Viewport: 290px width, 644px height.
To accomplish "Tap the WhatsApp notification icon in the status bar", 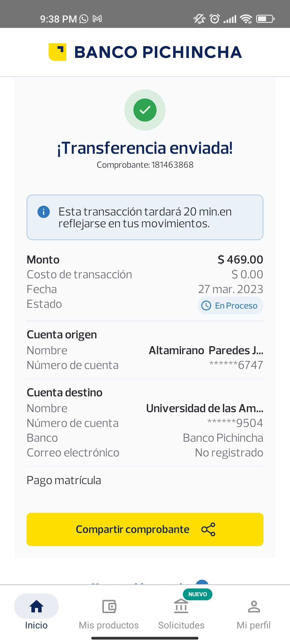I will pyautogui.click(x=84, y=19).
